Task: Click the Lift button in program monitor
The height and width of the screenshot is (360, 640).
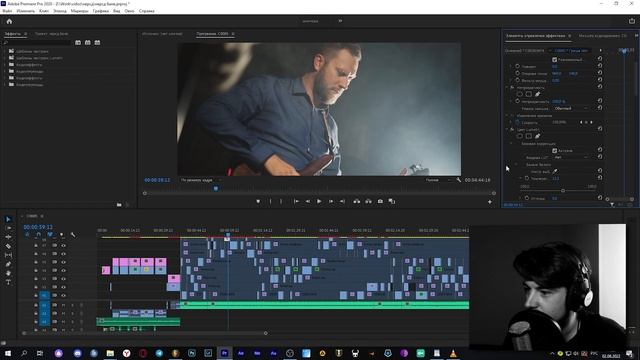Action: (x=357, y=201)
